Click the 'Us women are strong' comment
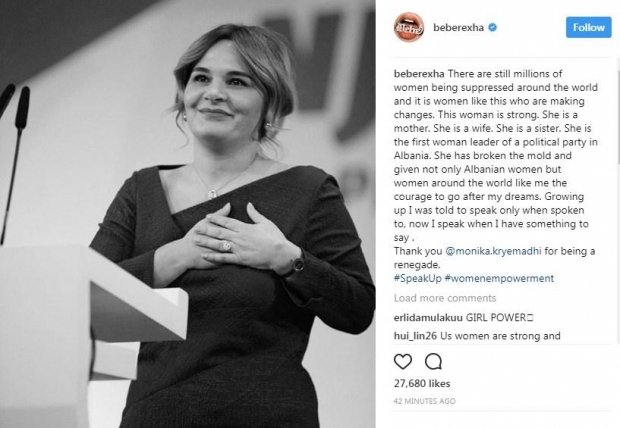This screenshot has height=428, width=620. pos(500,336)
